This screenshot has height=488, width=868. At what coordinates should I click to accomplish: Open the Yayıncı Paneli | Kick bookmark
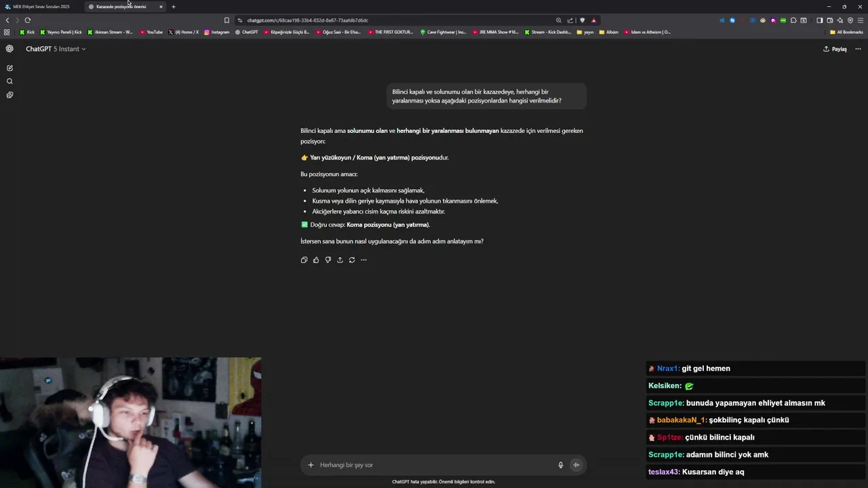pos(61,32)
